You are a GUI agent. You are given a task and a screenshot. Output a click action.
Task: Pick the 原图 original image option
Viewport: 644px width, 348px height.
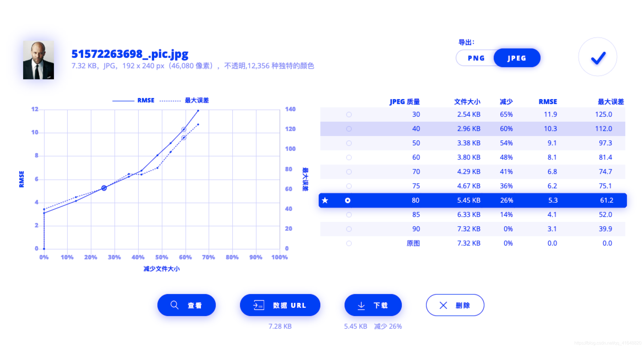point(349,243)
